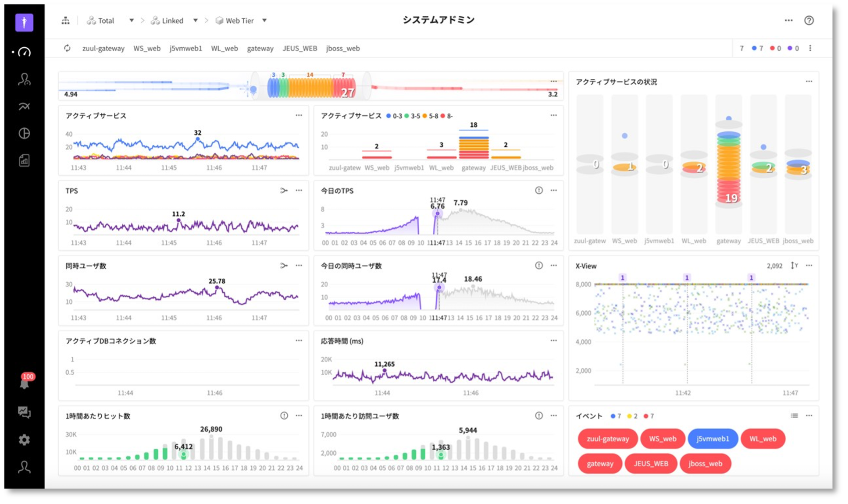This screenshot has width=848, height=504.
Task: Click the 0-3 blue legend dot
Action: tap(388, 116)
